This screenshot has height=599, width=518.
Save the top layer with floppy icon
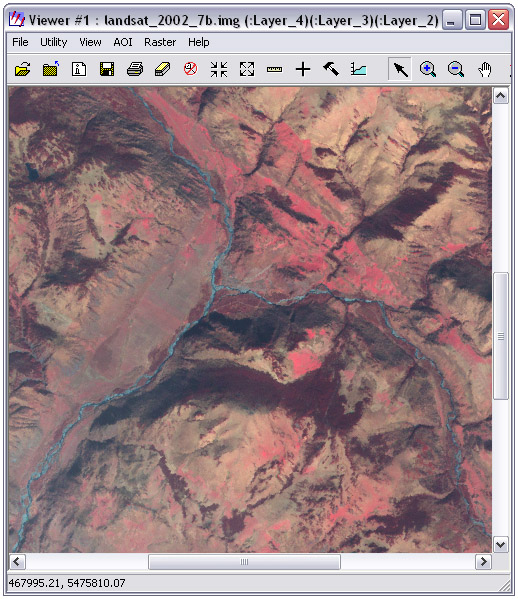(x=107, y=69)
